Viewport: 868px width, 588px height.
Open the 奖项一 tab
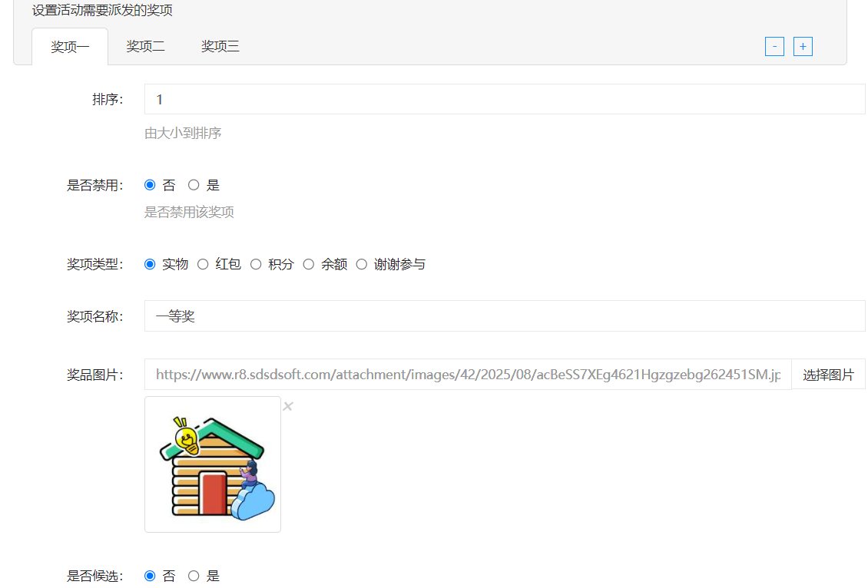(70, 46)
